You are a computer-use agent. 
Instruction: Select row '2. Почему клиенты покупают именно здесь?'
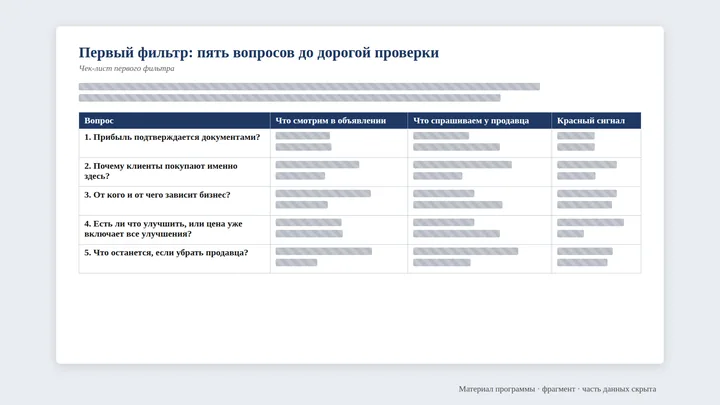tap(360, 172)
